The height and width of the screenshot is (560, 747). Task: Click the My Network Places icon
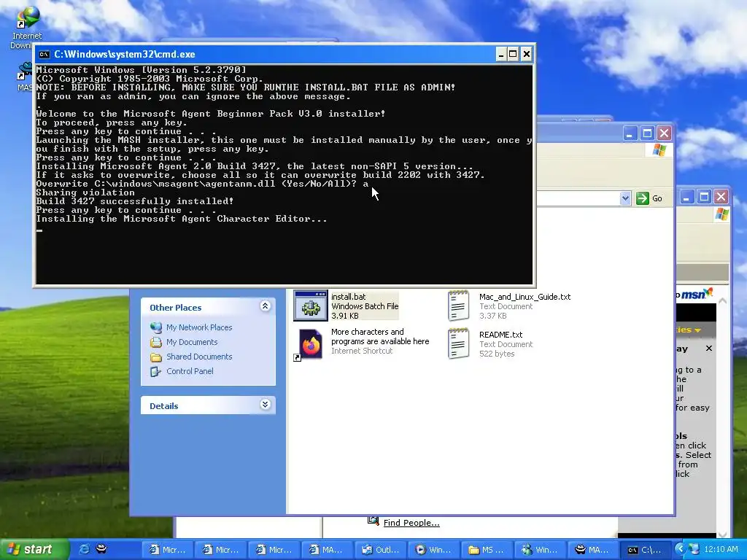point(156,327)
